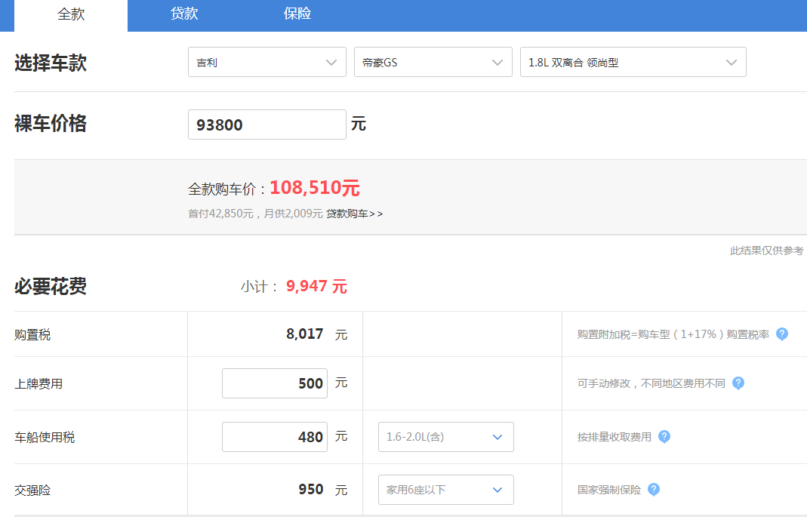
Task: Click the 车船使用税 input with 480
Action: [x=275, y=437]
